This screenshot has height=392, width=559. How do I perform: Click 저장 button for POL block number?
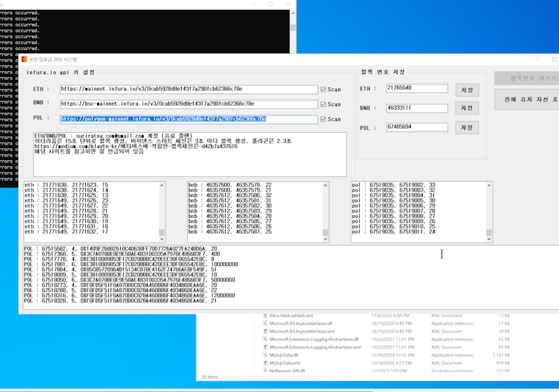(467, 128)
